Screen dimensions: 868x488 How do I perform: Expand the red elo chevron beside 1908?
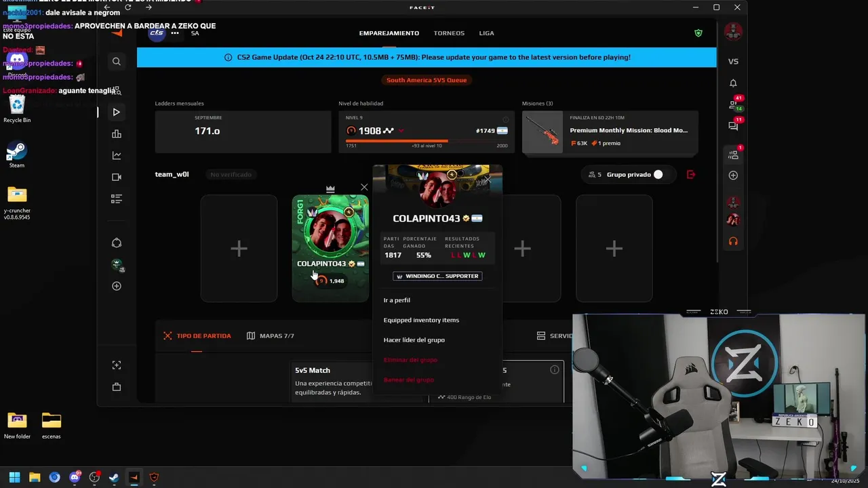(401, 131)
